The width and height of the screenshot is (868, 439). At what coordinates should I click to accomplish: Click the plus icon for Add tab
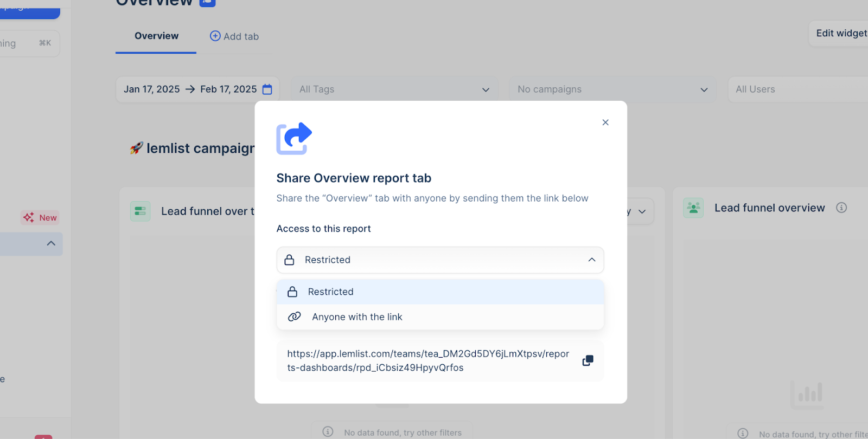point(215,36)
